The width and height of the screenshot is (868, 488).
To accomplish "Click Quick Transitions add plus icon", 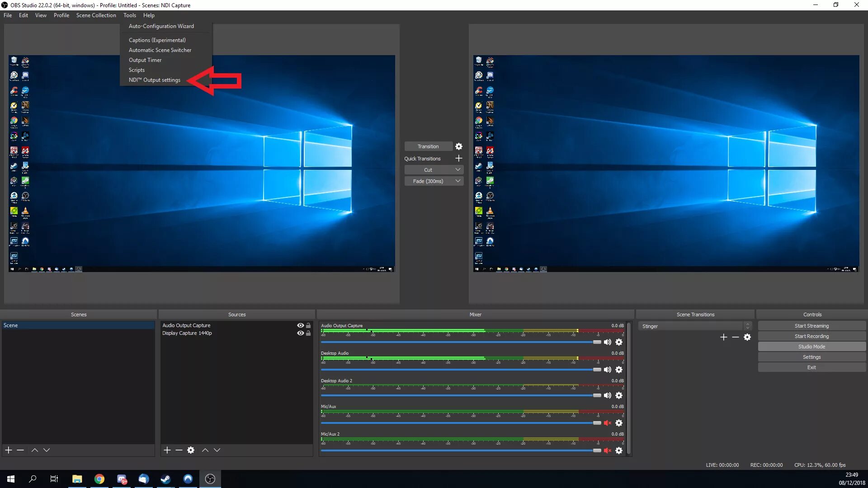I will pos(458,159).
